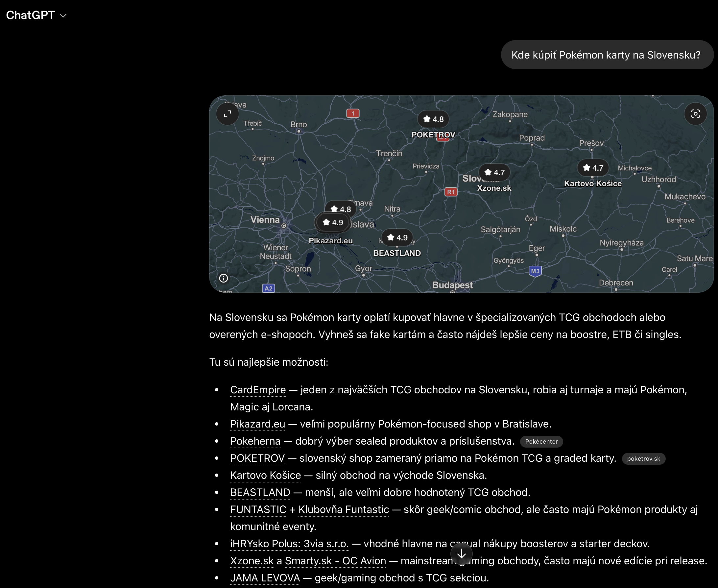Open the FUNTASTIC link
Viewport: 718px width, 588px height.
click(x=258, y=509)
